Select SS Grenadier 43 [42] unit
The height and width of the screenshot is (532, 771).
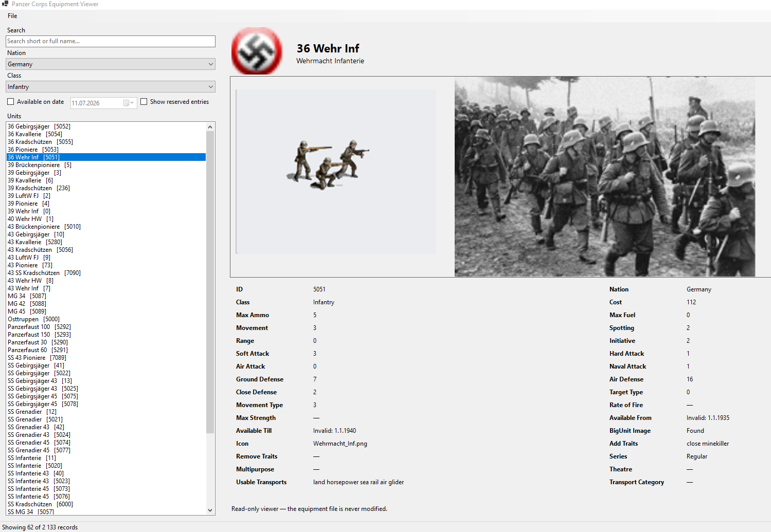[106, 427]
